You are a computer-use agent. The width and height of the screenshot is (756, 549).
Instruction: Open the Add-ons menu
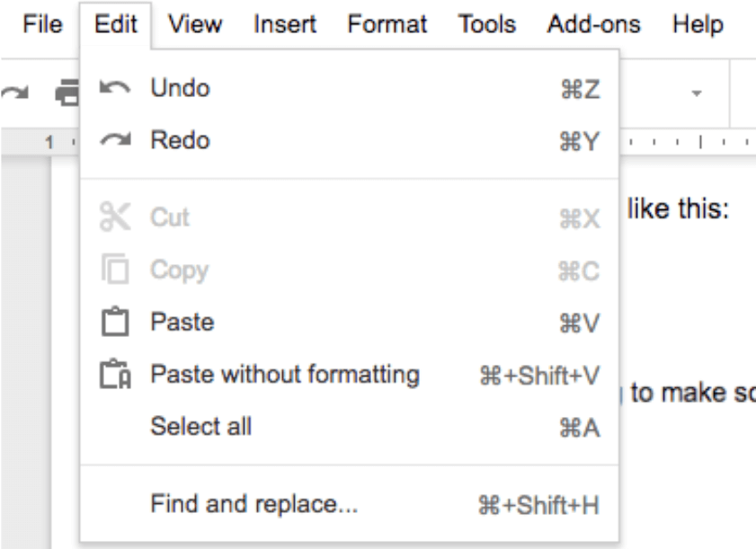pyautogui.click(x=593, y=24)
